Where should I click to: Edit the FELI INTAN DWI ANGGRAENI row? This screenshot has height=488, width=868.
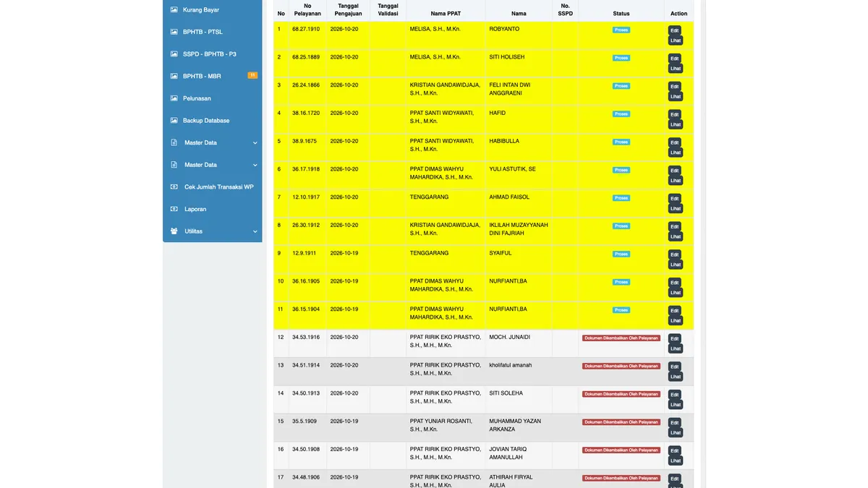point(675,87)
